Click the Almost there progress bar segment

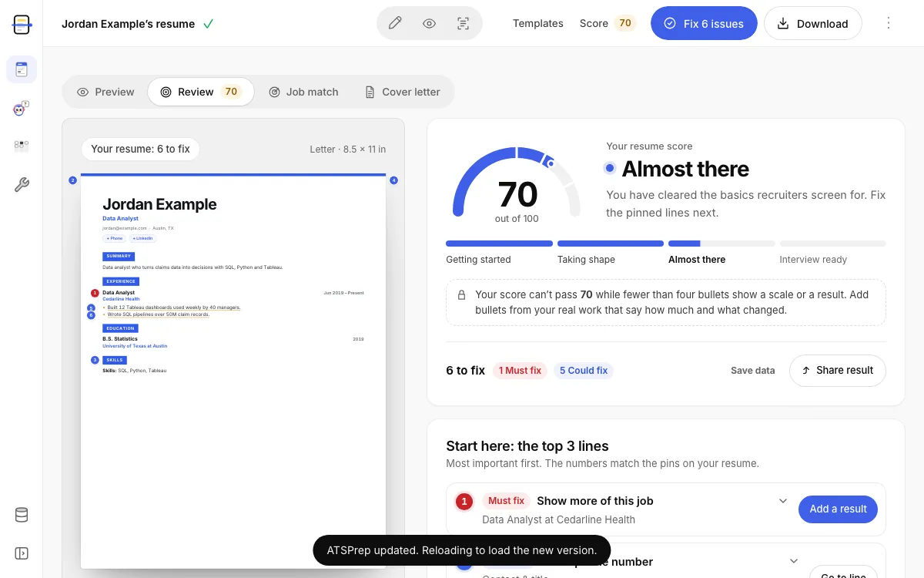(721, 244)
